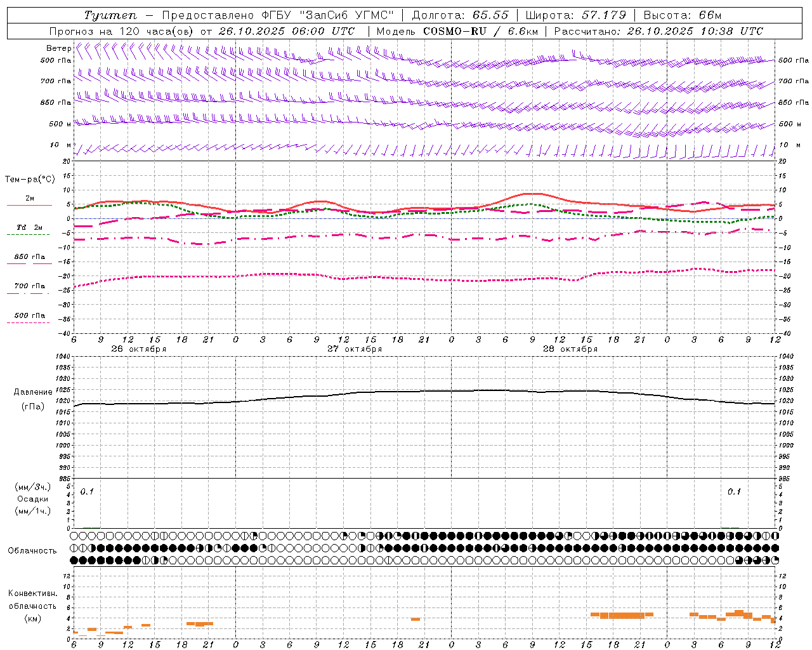Screen dimensions: 812x650
Task: Select the "Давление" pressure panel label
Action: pos(33,392)
